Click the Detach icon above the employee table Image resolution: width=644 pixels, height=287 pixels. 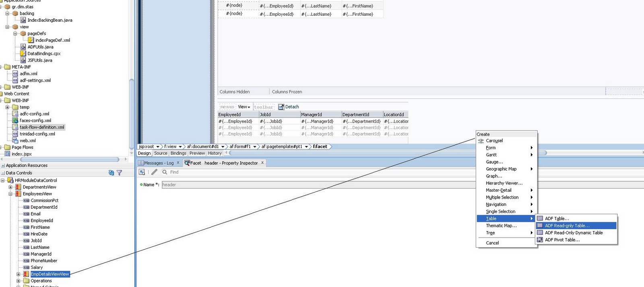281,107
